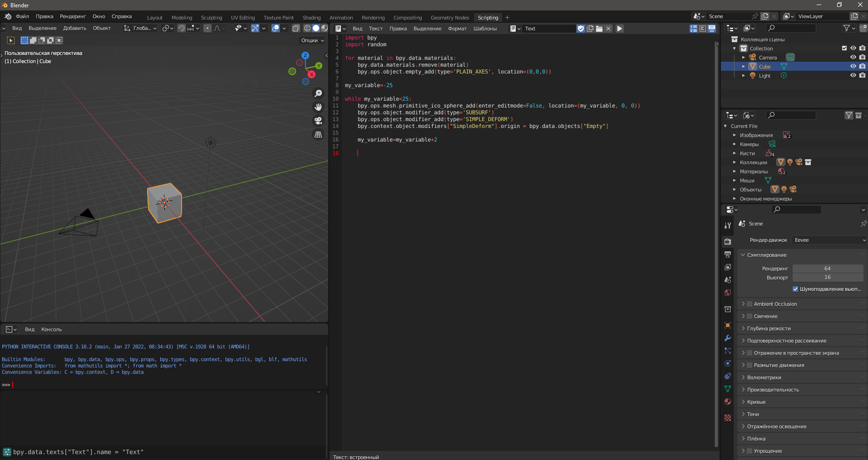The height and width of the screenshot is (460, 868).
Task: Toggle proportional editing icon
Action: [x=207, y=28]
